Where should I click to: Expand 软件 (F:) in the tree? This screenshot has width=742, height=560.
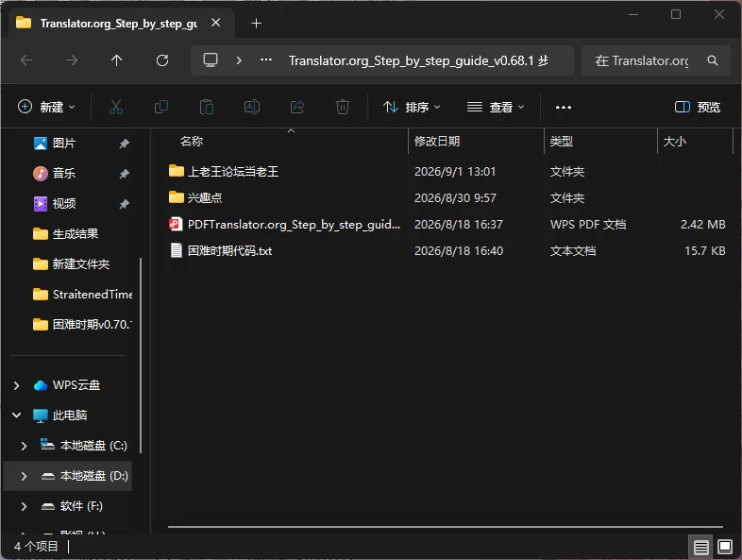[x=25, y=506]
